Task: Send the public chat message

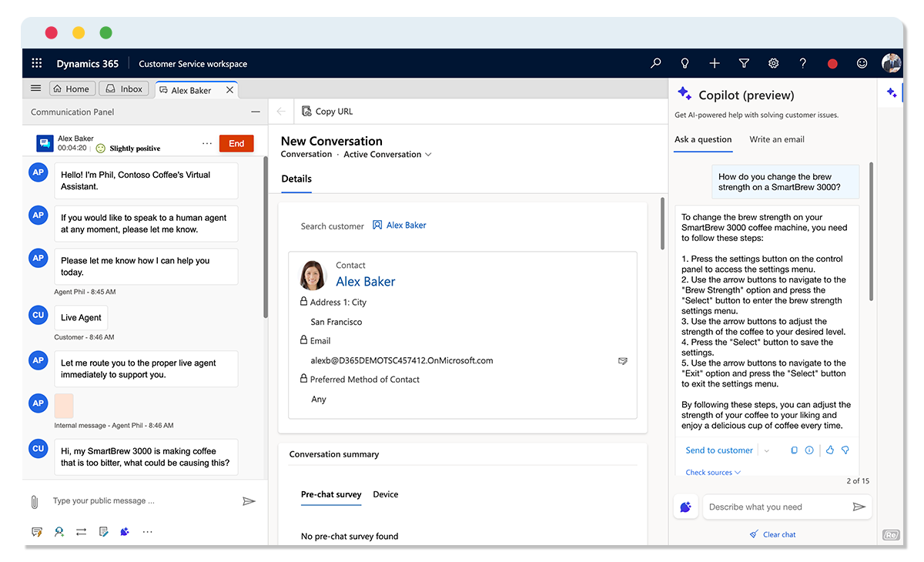Action: [249, 501]
